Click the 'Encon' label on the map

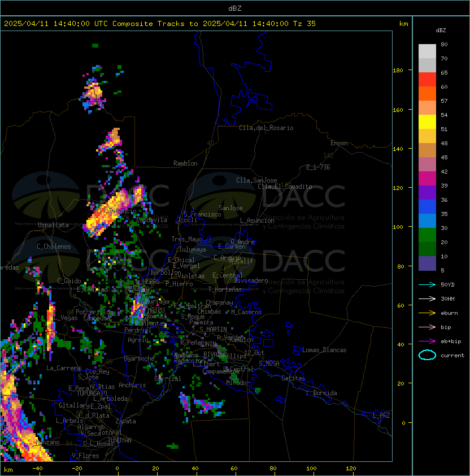339,143
